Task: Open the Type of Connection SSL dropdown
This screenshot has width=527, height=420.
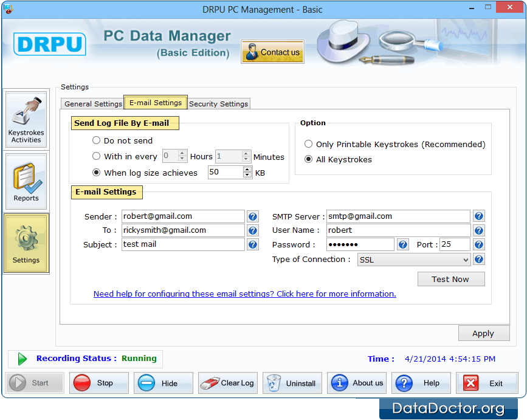Action: (414, 260)
